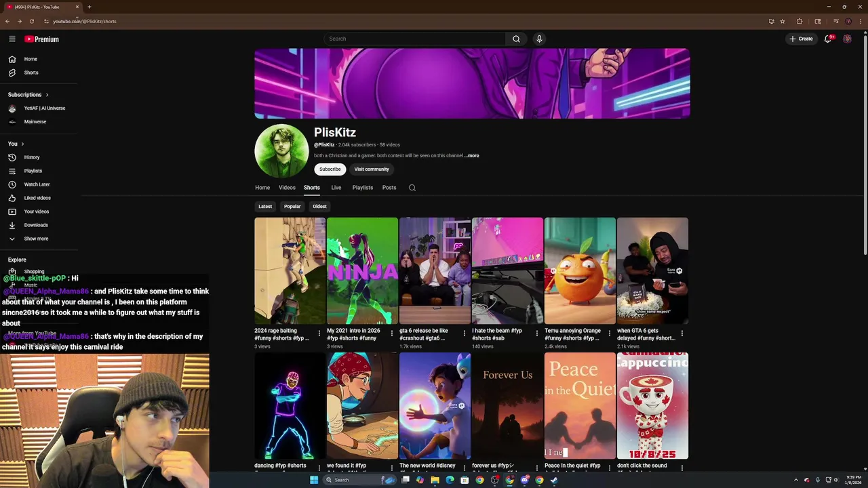Open options for My 2021 intro short
This screenshot has height=488, width=868.
(392, 333)
